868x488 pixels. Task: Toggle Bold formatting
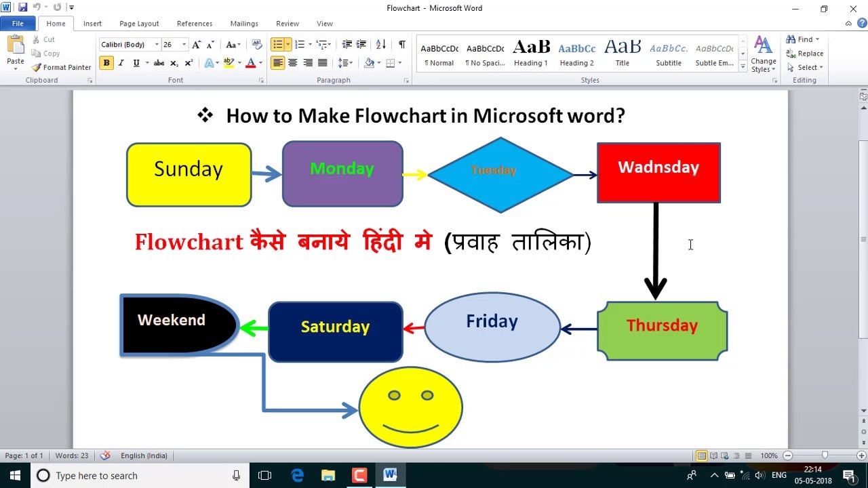(106, 63)
